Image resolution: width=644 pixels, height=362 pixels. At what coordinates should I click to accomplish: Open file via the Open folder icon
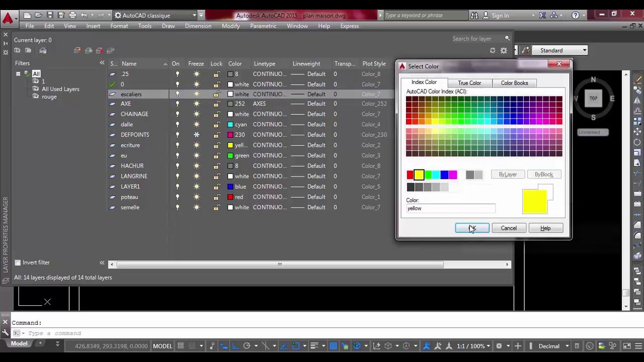point(39,15)
